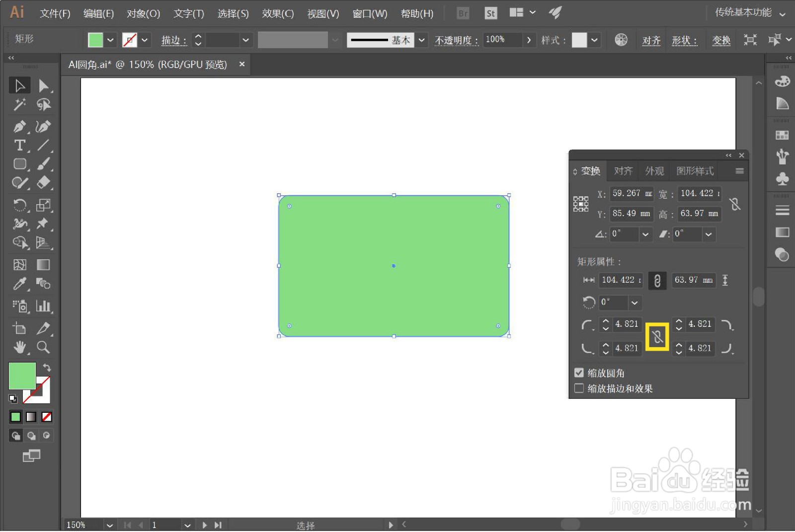The width and height of the screenshot is (795, 532).
Task: Reset to default fill and stroke
Action: pos(13,398)
